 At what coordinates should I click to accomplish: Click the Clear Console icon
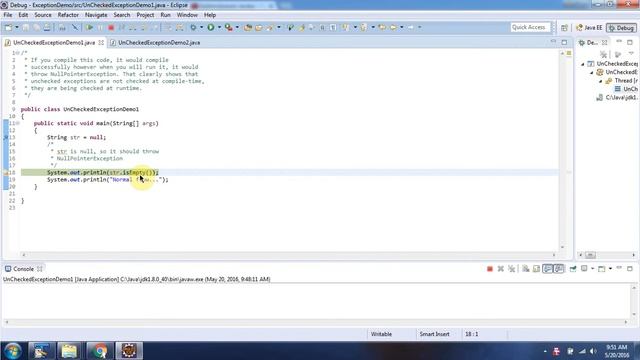coord(526,269)
